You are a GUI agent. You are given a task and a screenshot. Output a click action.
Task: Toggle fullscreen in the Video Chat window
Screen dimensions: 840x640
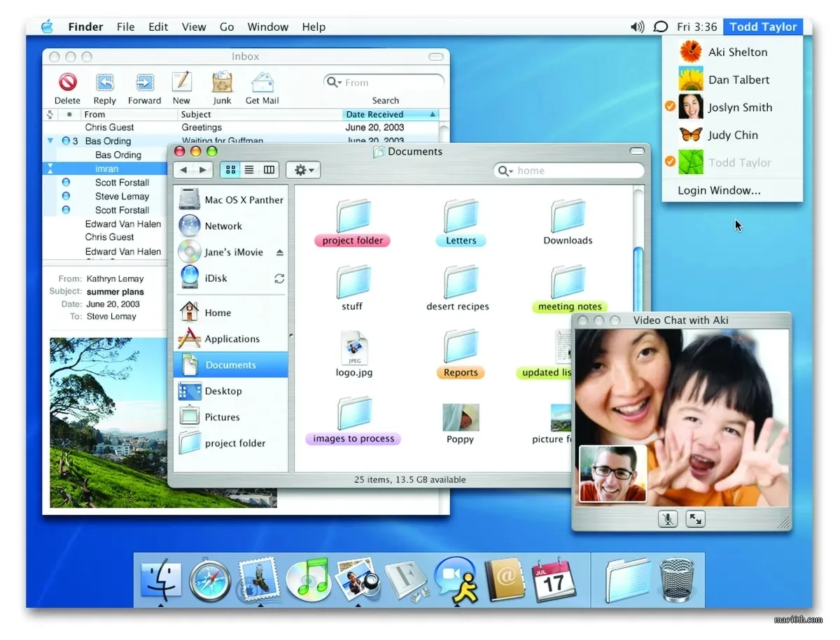(696, 519)
